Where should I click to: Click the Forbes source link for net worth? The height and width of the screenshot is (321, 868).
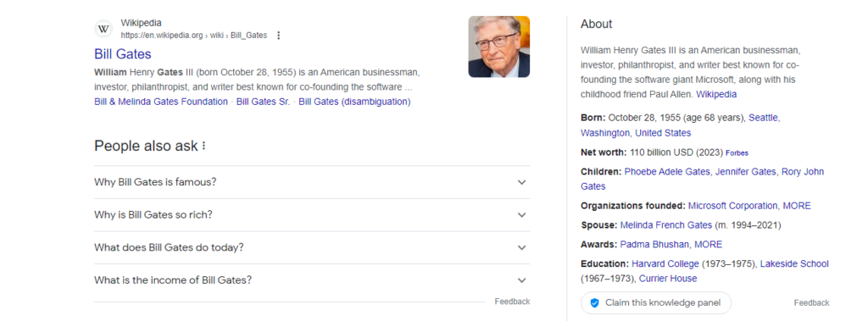click(737, 152)
